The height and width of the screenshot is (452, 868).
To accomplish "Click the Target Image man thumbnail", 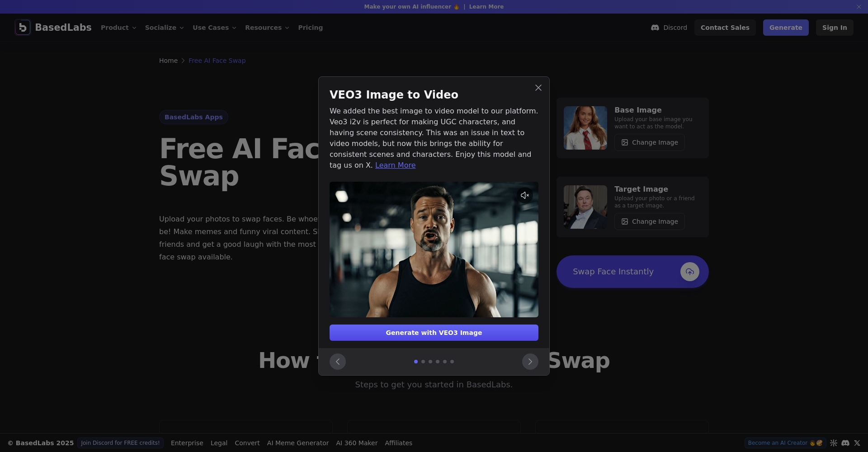I will click(585, 207).
